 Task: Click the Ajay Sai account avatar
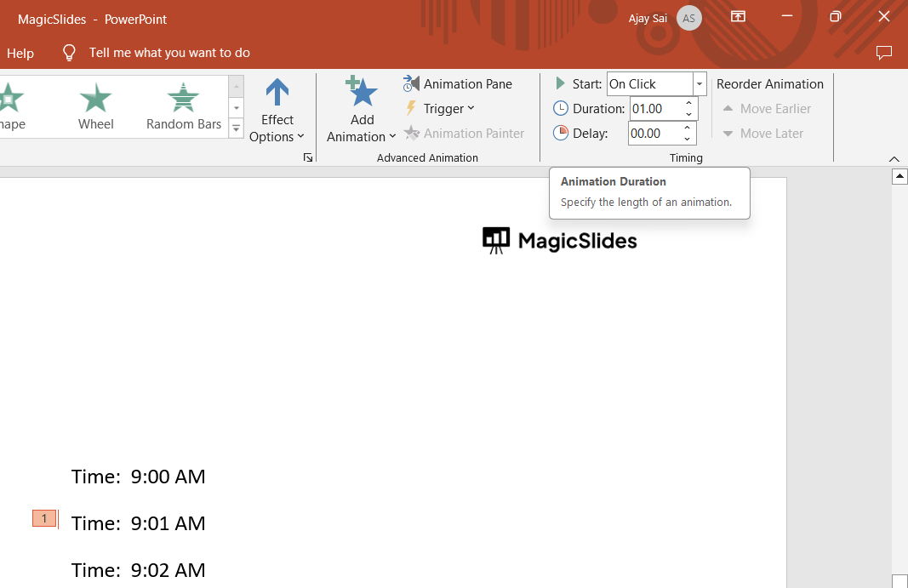coord(688,18)
